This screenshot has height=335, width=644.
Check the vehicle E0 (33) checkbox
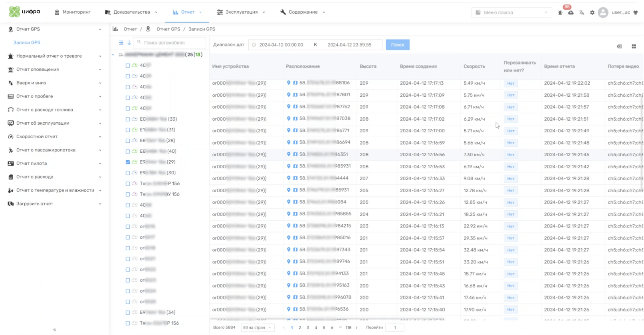[128, 119]
